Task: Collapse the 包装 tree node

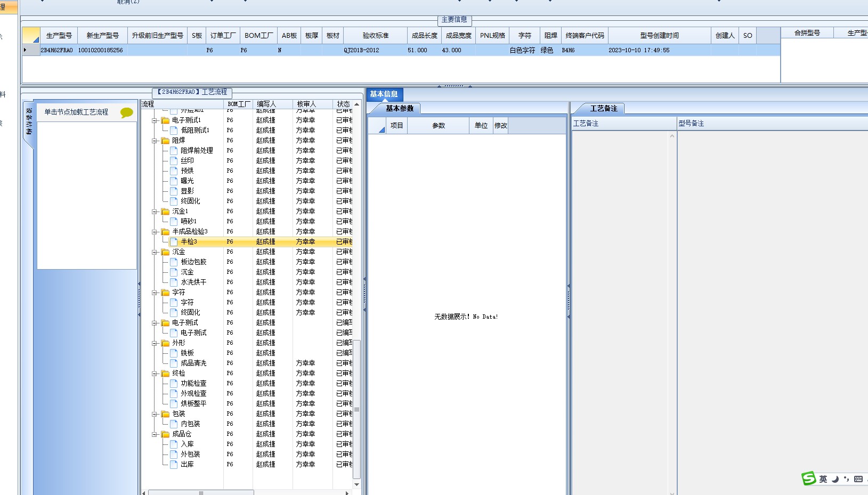Action: point(155,414)
